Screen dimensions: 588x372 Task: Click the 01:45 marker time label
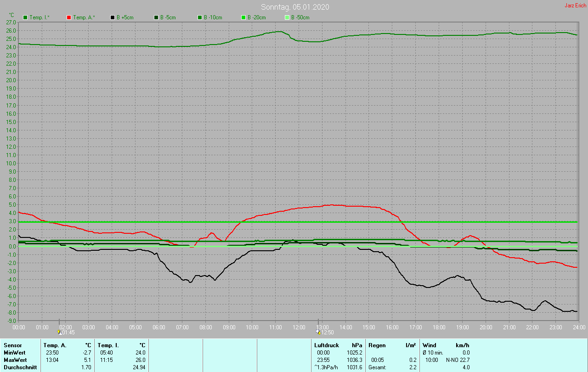[x=68, y=333]
